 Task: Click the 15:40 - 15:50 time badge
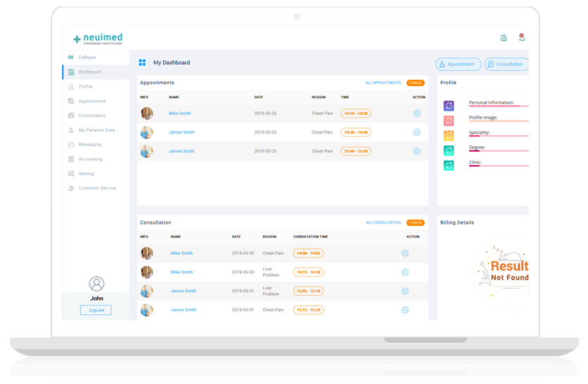point(356,151)
